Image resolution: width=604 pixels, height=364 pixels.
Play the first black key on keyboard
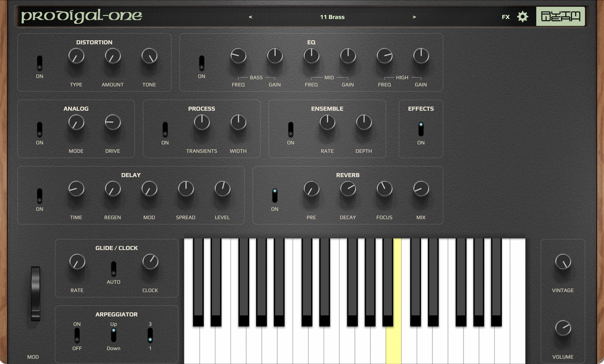point(198,282)
